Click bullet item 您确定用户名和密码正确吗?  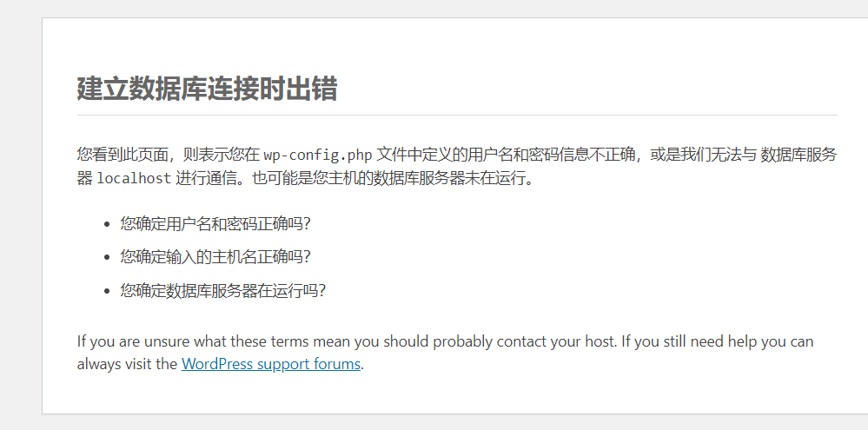215,224
